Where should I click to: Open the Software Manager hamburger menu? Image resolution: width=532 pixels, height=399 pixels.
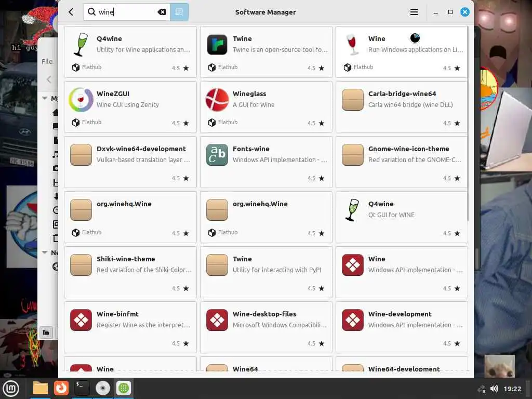tap(414, 12)
